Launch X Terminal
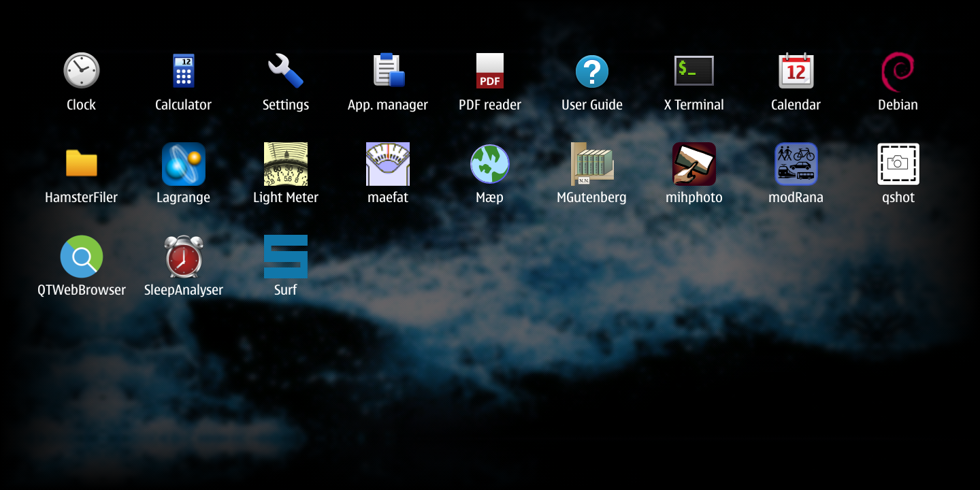Screen dimensions: 980x490 coord(694,71)
